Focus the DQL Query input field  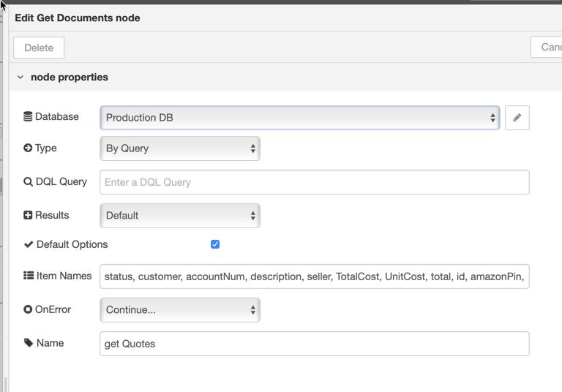point(315,182)
